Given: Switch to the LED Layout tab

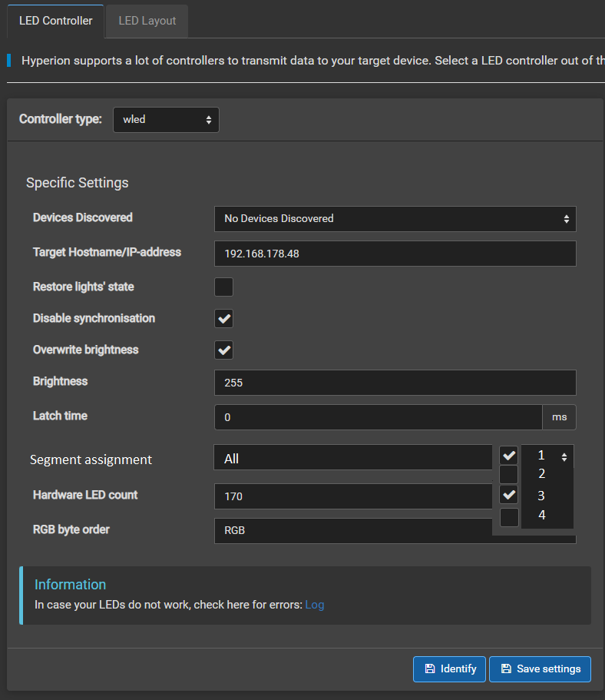Looking at the screenshot, I should [x=146, y=21].
